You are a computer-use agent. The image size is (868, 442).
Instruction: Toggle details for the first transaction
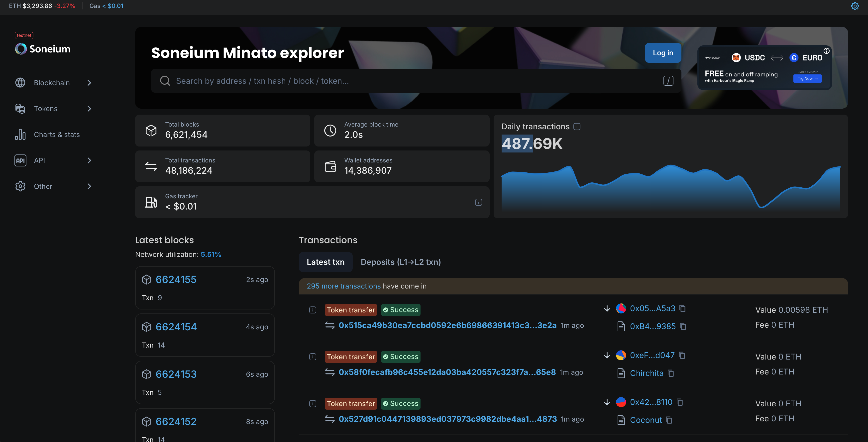tap(313, 310)
